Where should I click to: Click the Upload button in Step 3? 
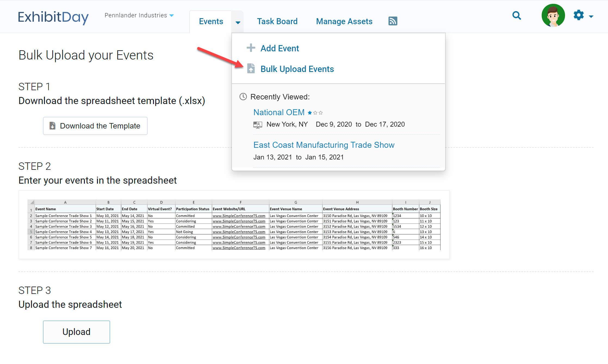76,332
